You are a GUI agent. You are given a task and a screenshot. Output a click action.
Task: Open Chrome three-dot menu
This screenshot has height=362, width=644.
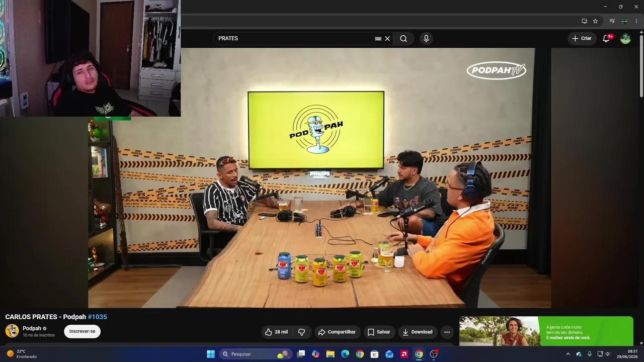point(636,21)
